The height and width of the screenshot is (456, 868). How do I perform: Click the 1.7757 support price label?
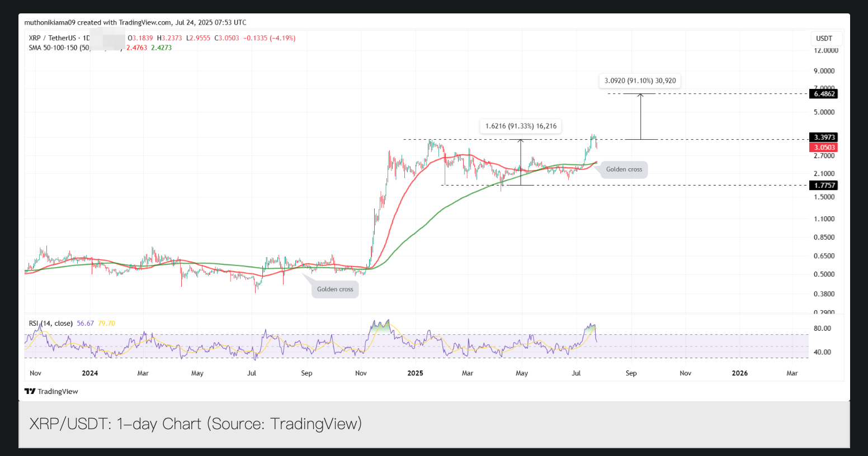[824, 186]
